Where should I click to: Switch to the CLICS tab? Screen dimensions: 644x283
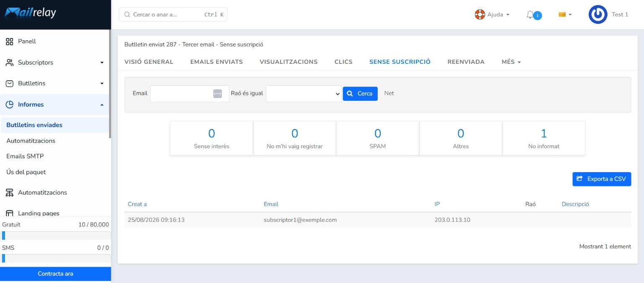tap(343, 62)
